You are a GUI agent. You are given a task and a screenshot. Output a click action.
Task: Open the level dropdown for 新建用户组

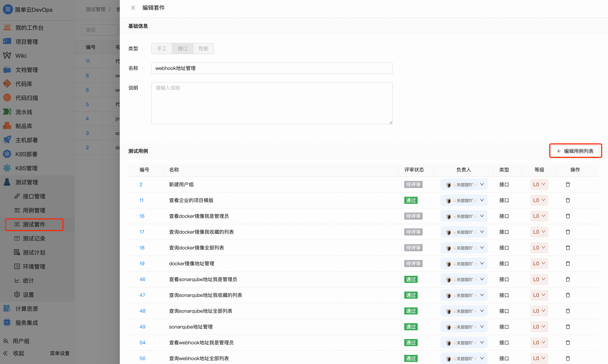pyautogui.click(x=539, y=184)
